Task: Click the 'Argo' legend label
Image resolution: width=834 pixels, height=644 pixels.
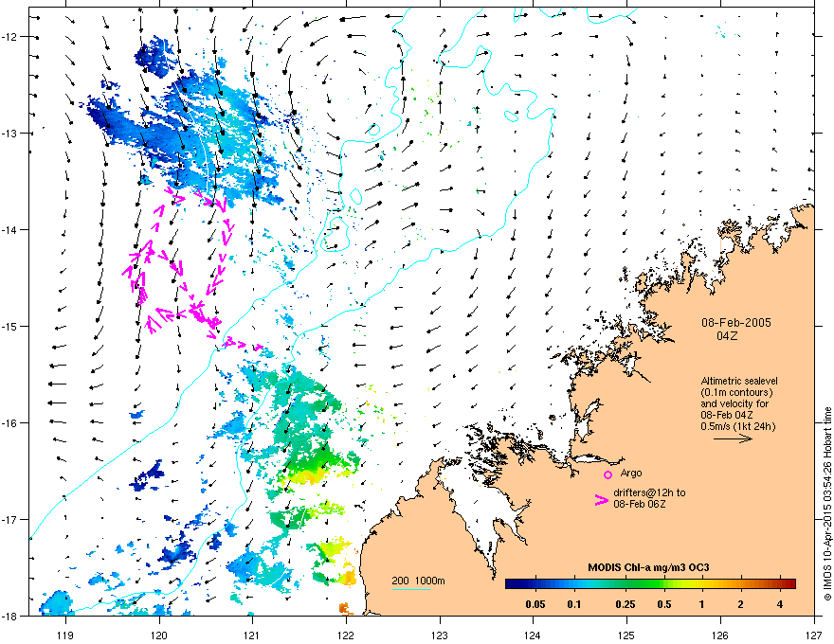Action: coord(631,473)
